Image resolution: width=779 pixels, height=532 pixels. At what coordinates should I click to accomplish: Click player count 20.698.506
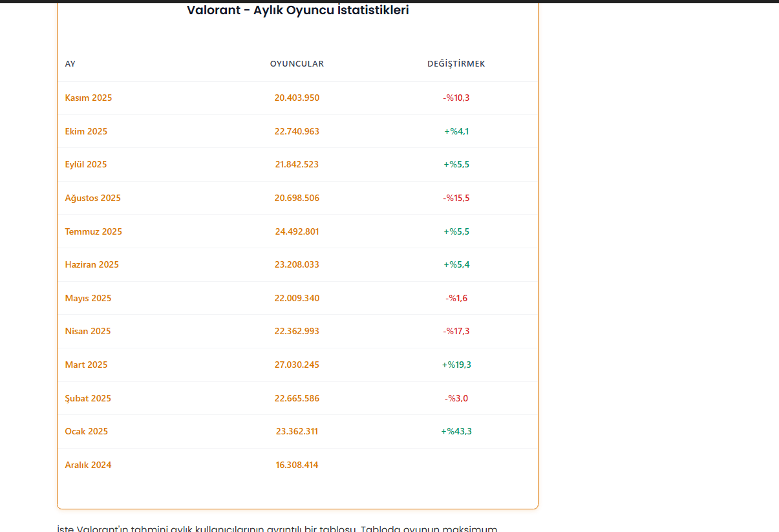(x=297, y=198)
